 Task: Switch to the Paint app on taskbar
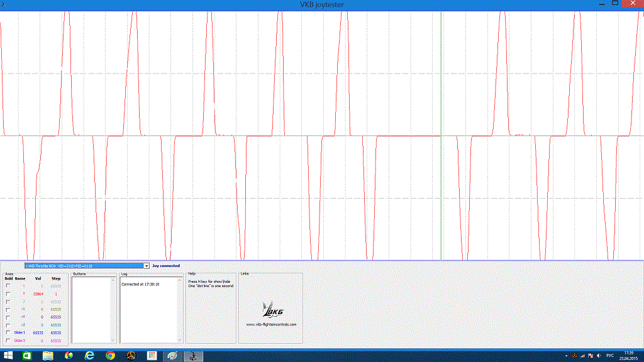point(172,356)
